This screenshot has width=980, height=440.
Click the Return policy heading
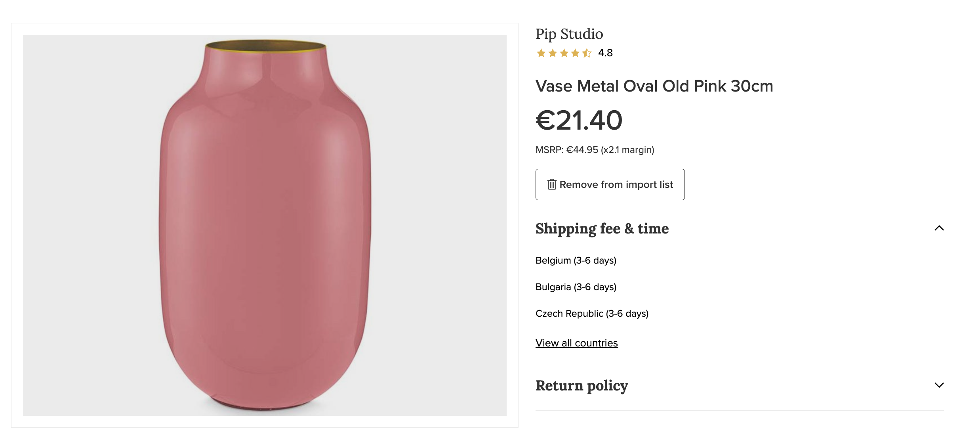coord(582,386)
